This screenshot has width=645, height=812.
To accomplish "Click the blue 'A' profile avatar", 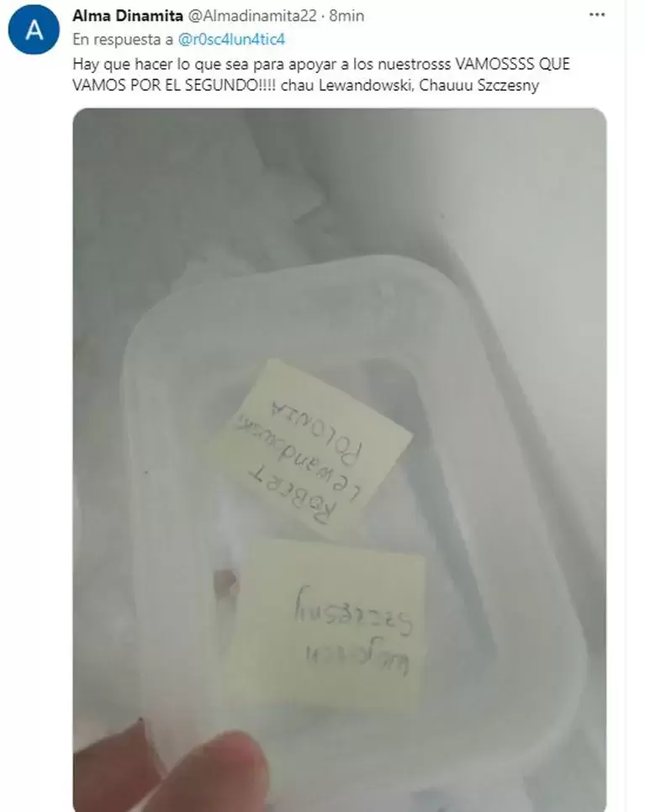I will point(34,29).
